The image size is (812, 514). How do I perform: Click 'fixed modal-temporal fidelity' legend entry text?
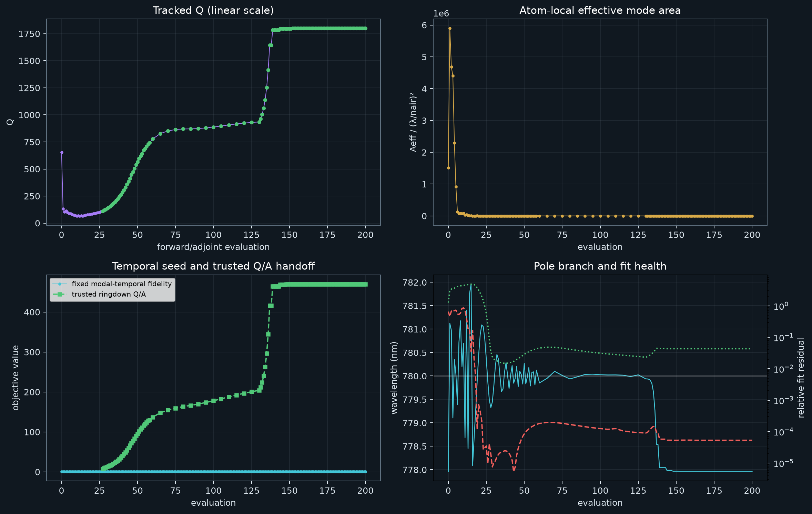pos(122,284)
